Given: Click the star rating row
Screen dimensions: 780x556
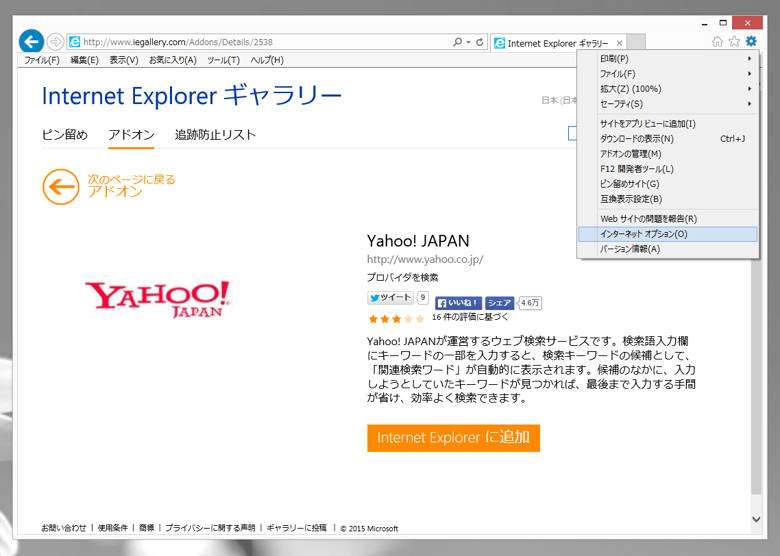Looking at the screenshot, I should 396,319.
